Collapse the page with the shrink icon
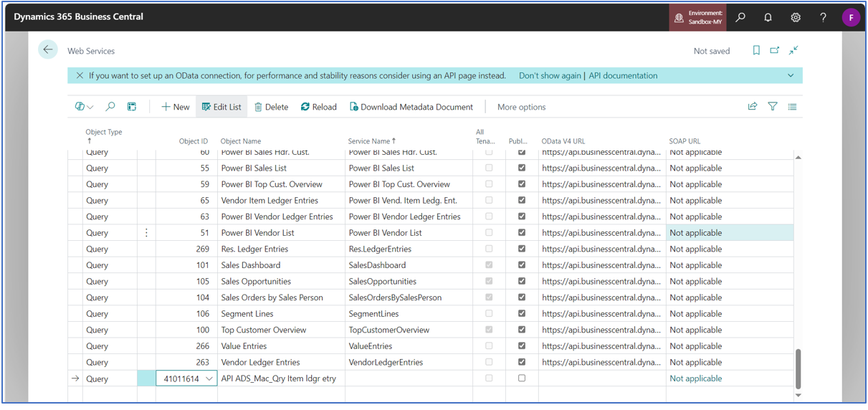The height and width of the screenshot is (410, 868). (x=793, y=50)
